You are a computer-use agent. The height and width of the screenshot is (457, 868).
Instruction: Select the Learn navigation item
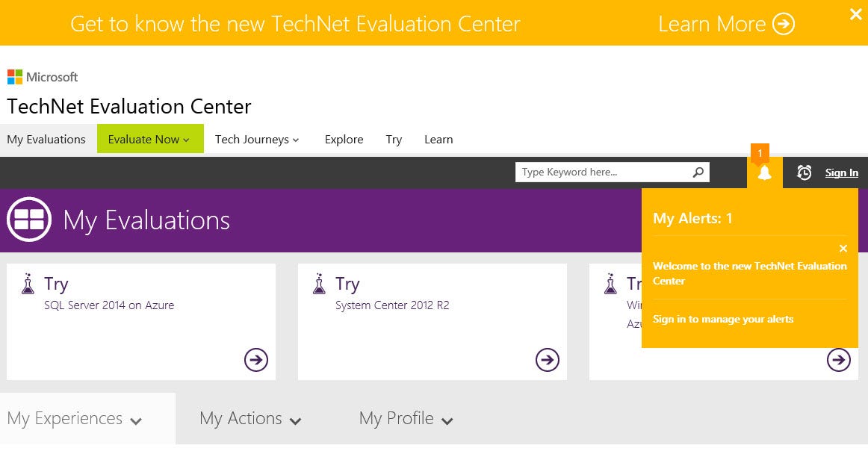pyautogui.click(x=438, y=139)
